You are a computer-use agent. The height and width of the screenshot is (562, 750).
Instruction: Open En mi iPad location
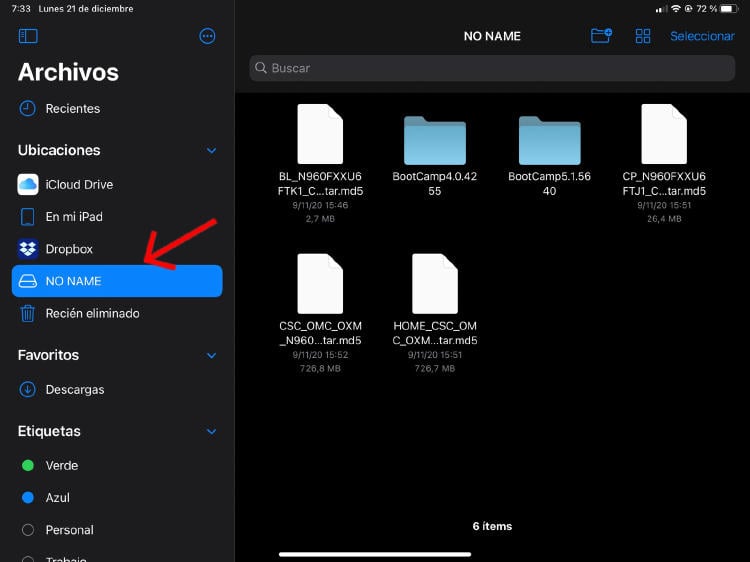tap(73, 217)
